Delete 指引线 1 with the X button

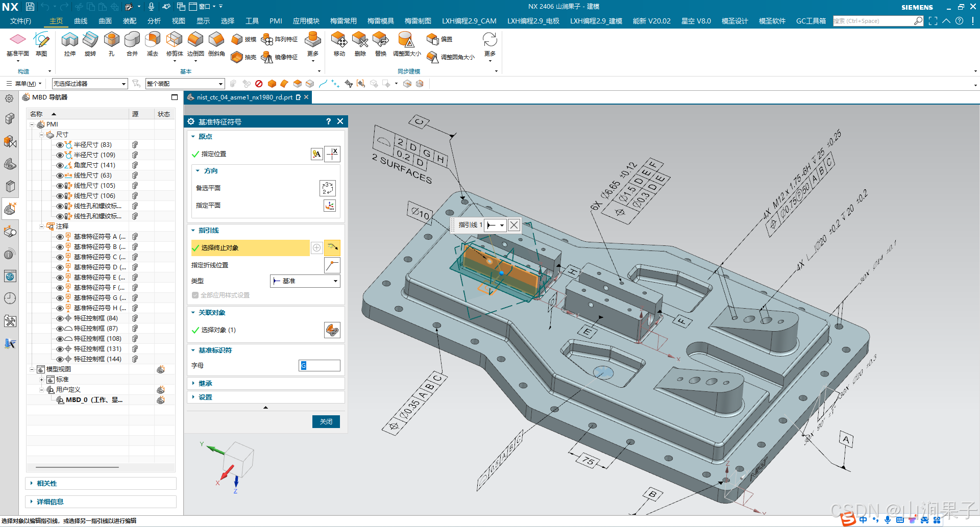514,225
